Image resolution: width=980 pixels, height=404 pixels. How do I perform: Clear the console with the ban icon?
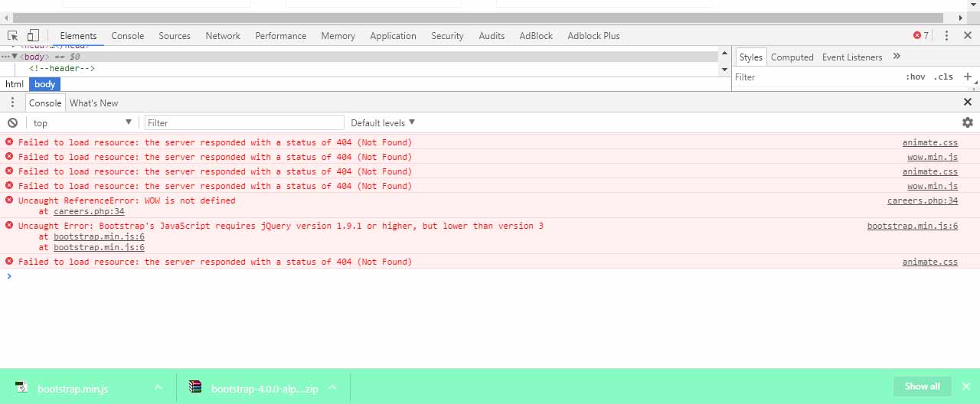point(12,122)
